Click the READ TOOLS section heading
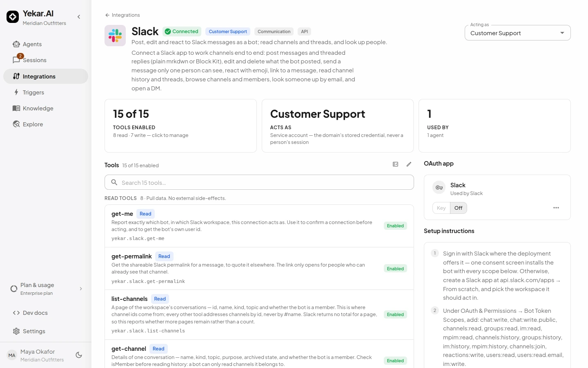588x368 pixels. tap(120, 198)
